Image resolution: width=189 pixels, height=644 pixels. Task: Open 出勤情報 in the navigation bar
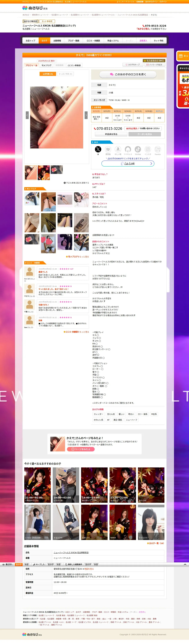pos(57,40)
